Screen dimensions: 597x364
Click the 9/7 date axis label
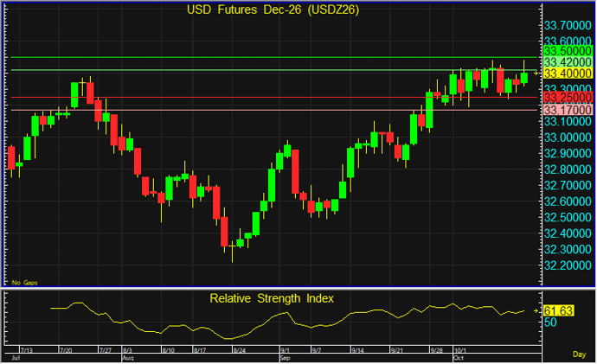pyautogui.click(x=317, y=350)
